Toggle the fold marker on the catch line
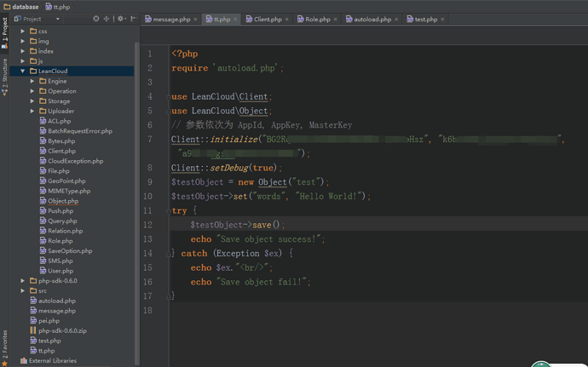This screenshot has width=588, height=367. click(169, 254)
